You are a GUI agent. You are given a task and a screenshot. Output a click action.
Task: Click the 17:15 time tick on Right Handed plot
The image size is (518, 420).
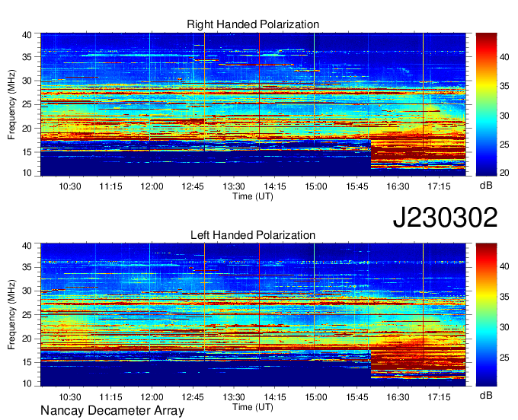click(x=439, y=186)
